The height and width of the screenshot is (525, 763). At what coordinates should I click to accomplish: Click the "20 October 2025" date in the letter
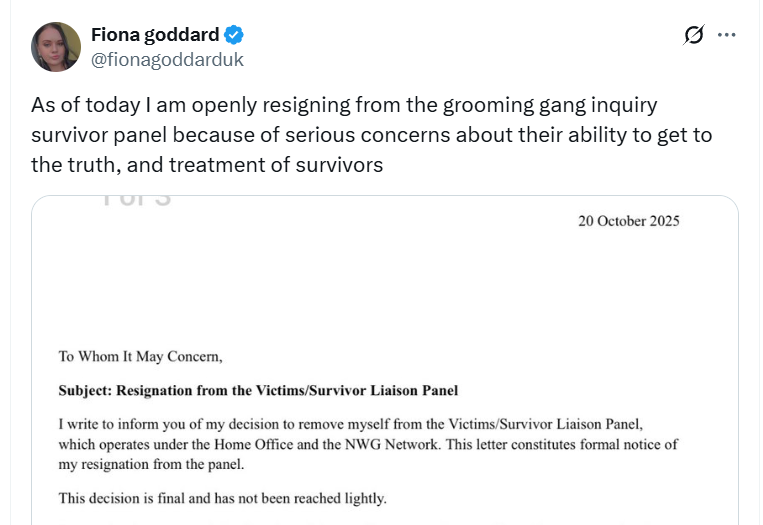point(628,221)
